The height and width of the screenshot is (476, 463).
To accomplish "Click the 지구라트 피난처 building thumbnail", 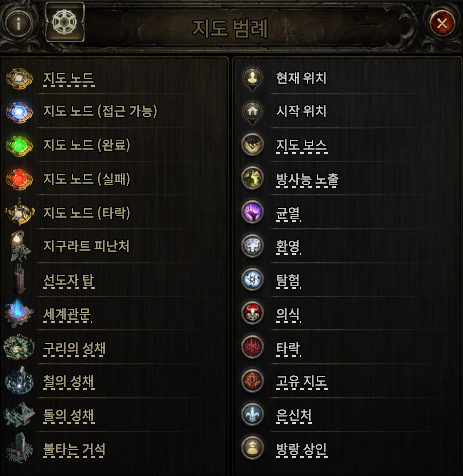I will 20,246.
